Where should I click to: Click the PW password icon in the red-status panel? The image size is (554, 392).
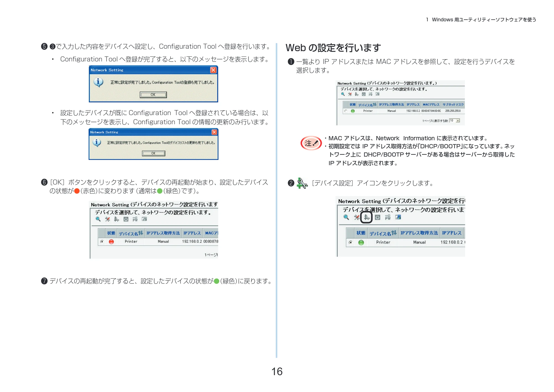click(135, 219)
